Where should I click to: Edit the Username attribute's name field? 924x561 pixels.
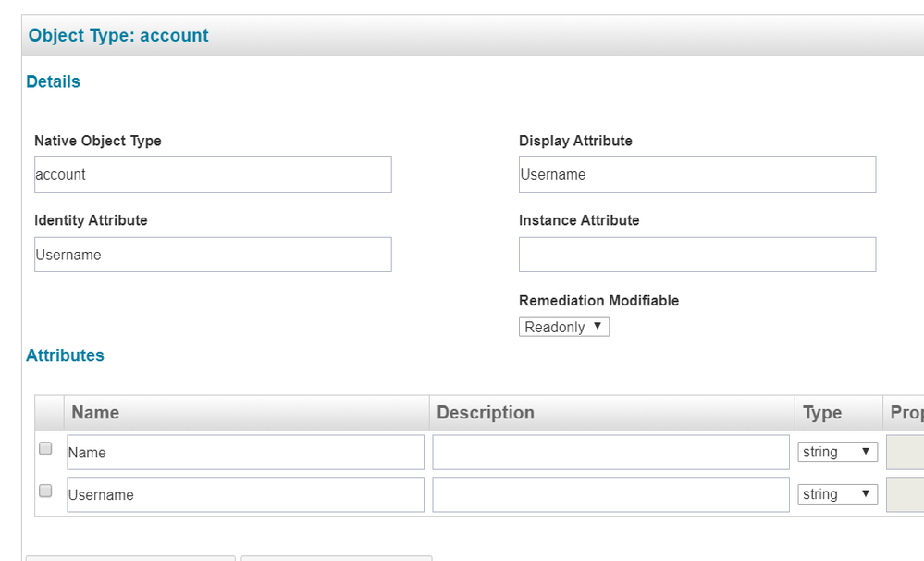click(x=245, y=495)
